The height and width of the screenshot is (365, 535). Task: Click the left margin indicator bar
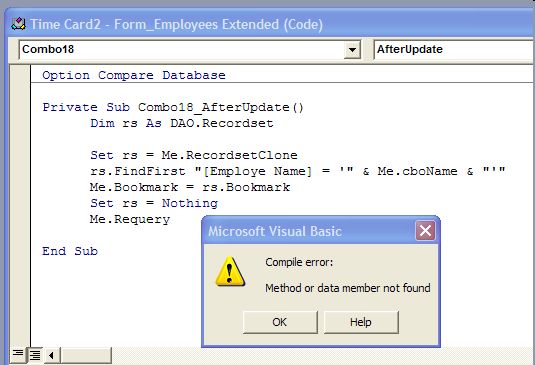[20, 205]
